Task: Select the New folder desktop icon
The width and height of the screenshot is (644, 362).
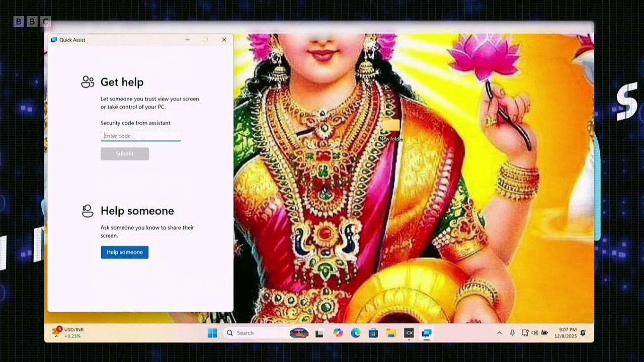Action: 391,130
